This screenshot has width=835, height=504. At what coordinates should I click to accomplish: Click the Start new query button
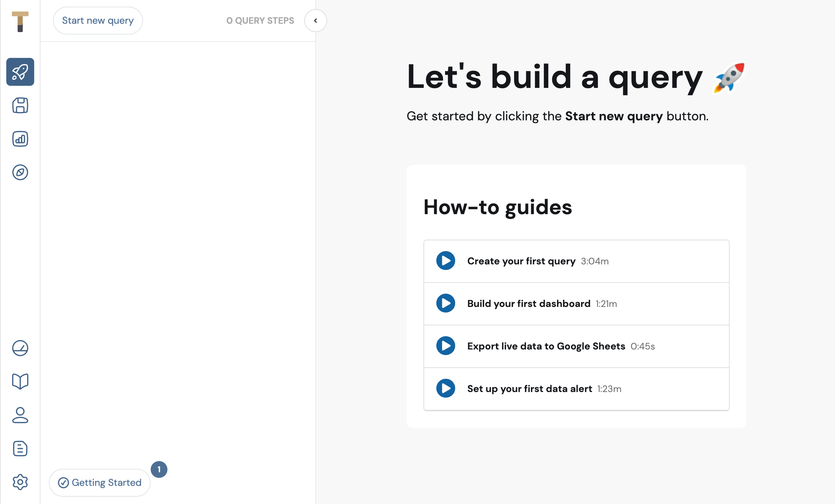point(98,21)
